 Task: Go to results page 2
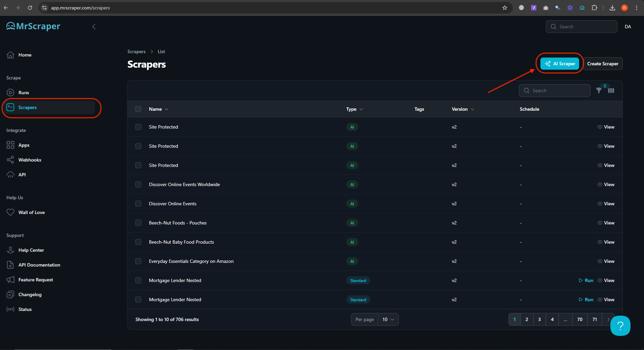coord(527,319)
